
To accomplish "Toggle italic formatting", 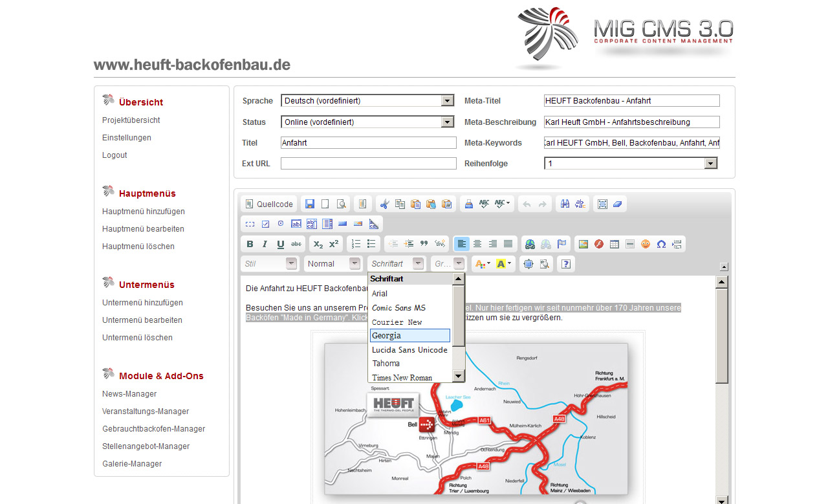I will [265, 244].
